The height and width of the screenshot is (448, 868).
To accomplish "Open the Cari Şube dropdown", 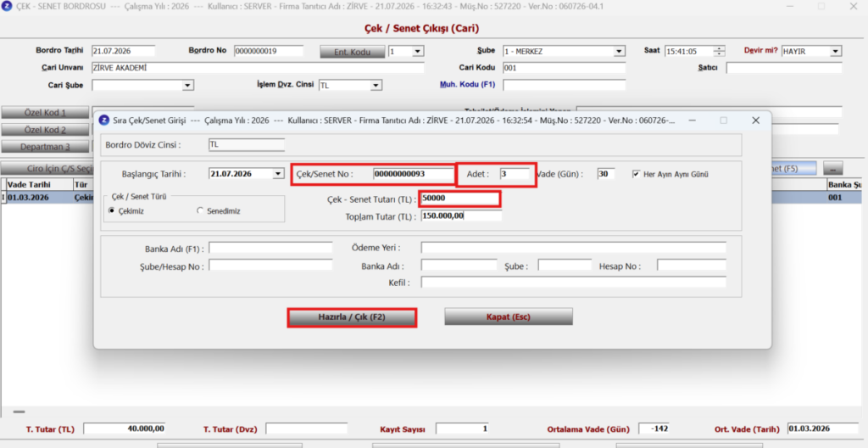I will point(187,86).
